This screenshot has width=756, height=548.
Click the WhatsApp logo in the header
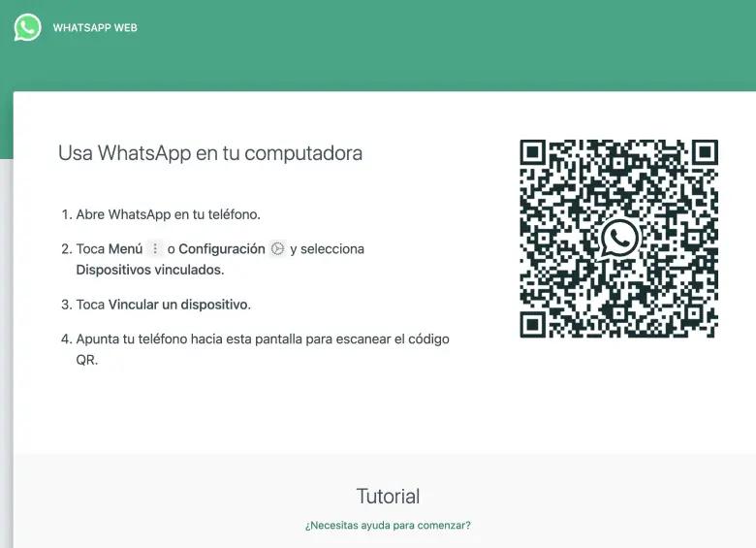tap(27, 27)
